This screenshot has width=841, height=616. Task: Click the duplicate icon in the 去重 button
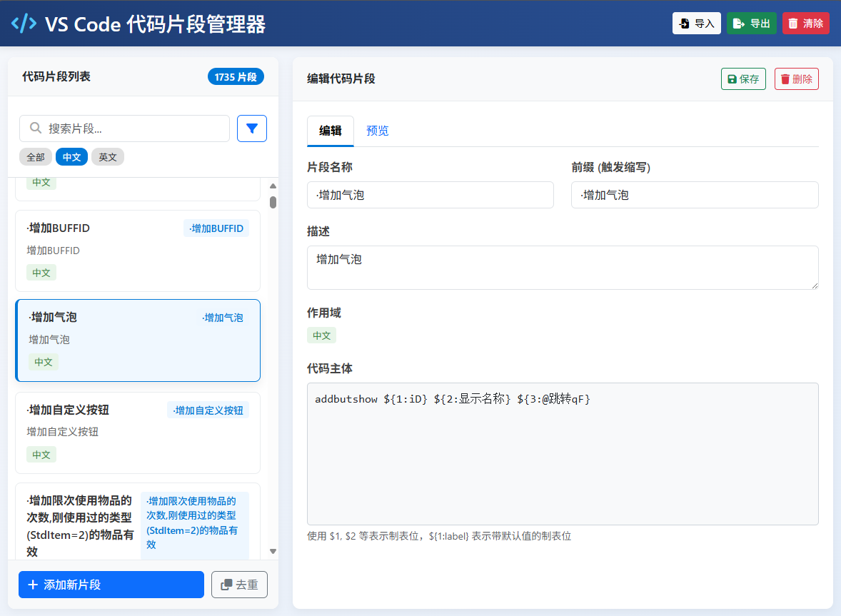[x=226, y=585]
